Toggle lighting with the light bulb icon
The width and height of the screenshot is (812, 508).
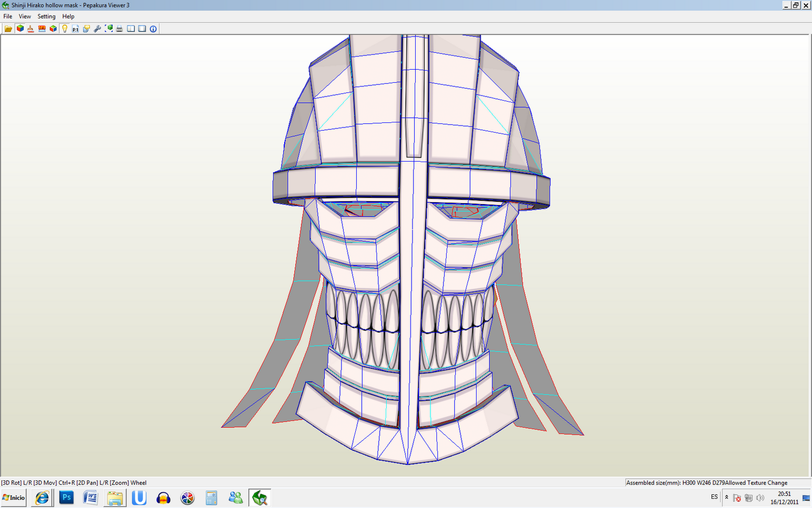(x=64, y=28)
